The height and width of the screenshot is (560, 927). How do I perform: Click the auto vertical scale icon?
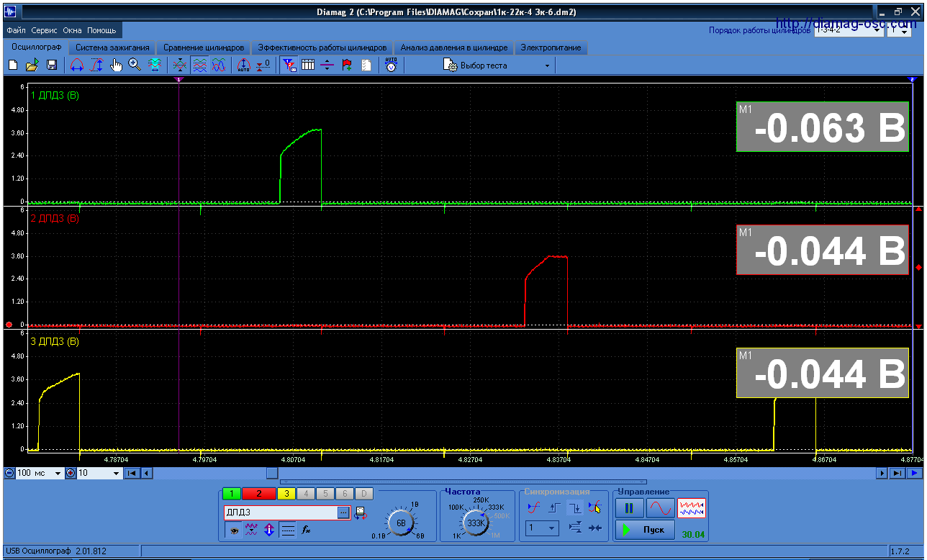pyautogui.click(x=243, y=66)
